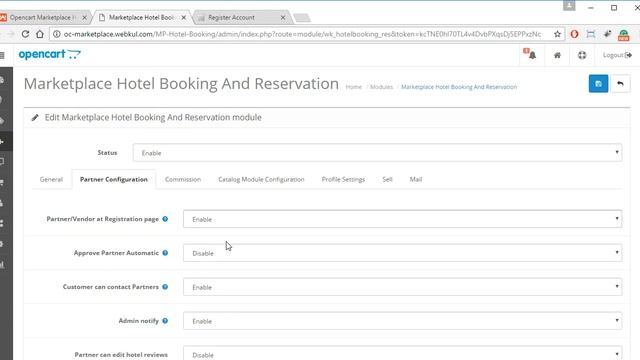This screenshot has width=640, height=360.
Task: Click the browser home button
Action: 40,34
